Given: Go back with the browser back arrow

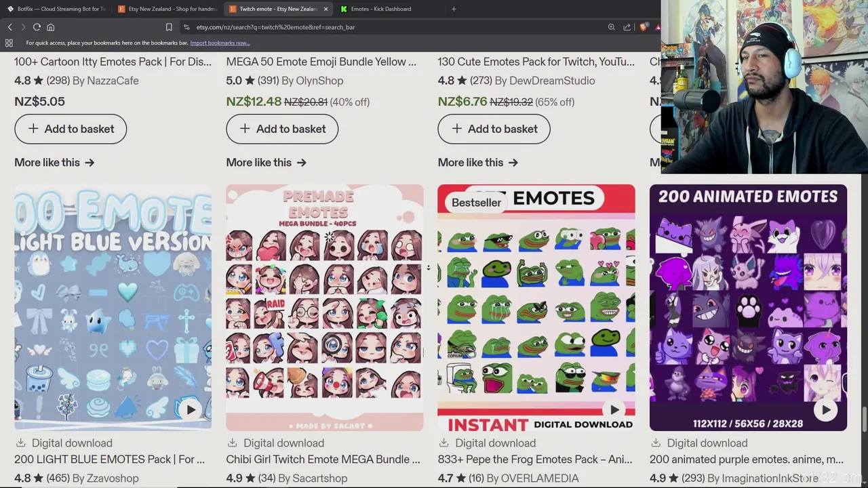Looking at the screenshot, I should click(x=9, y=27).
